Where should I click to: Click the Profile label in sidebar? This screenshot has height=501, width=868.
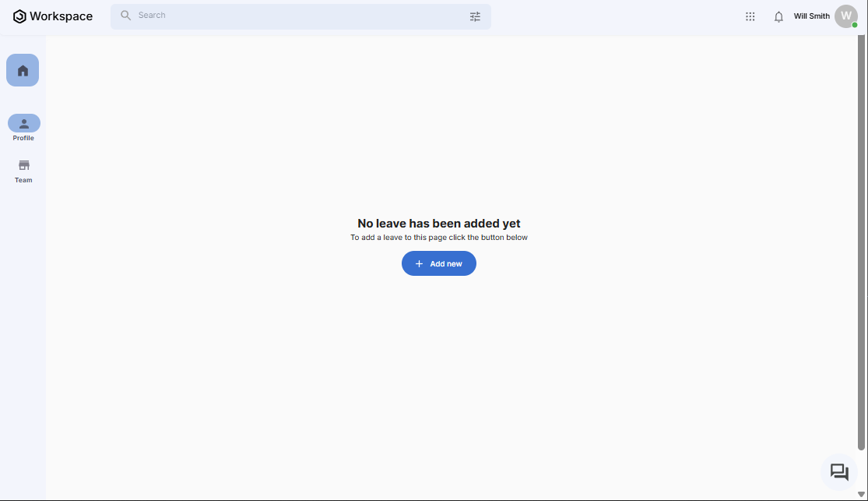coord(23,138)
